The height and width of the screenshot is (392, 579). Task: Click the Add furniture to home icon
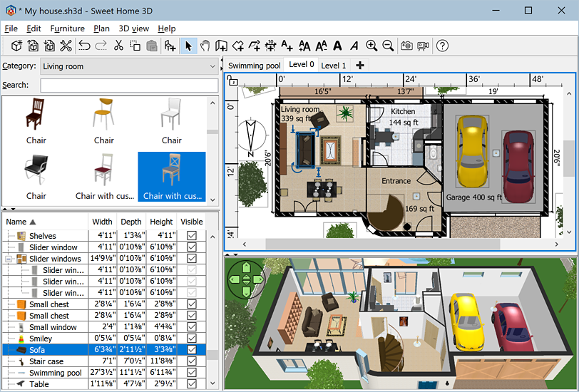[x=170, y=46]
